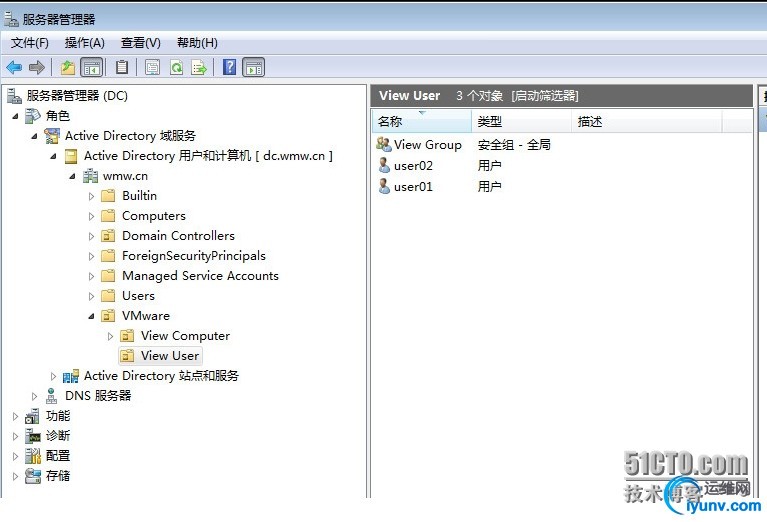Click the 角色 roles icon

33,115
